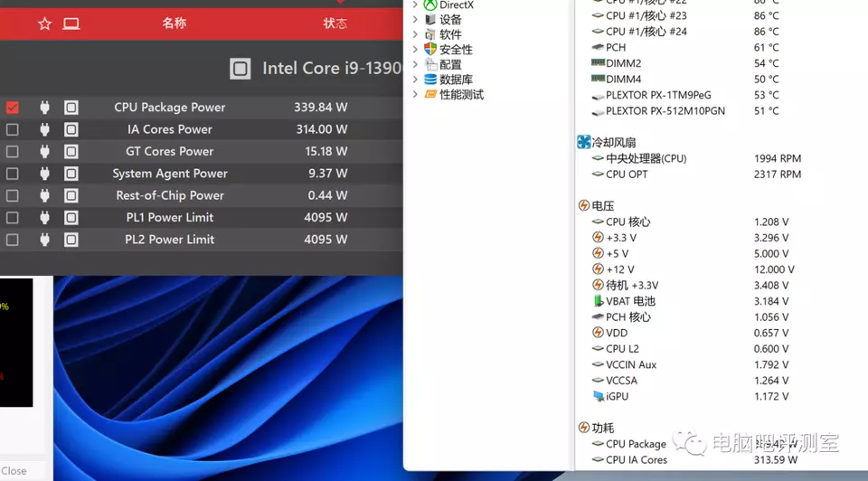
Task: Check the PL2 Power Limit checkbox
Action: click(12, 240)
